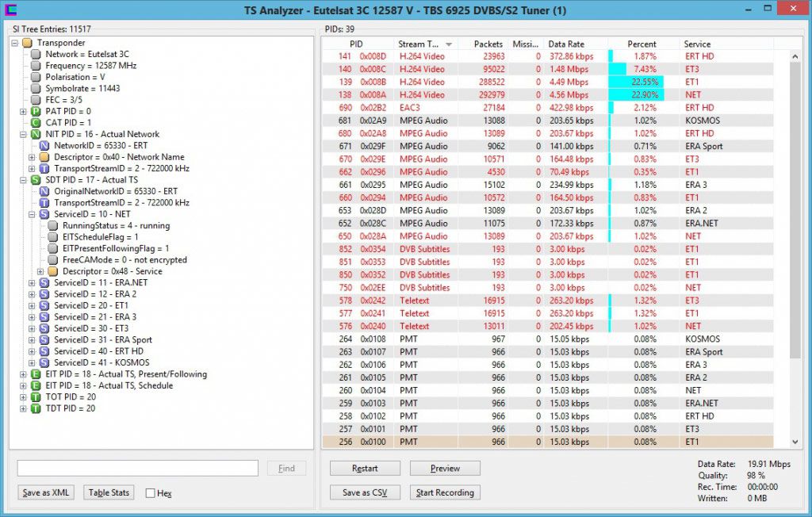Open the Table Stats button
The height and width of the screenshot is (517, 812).
coord(109,492)
